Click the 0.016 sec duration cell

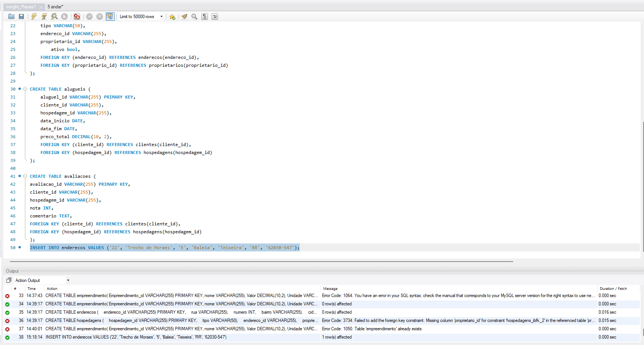pyautogui.click(x=607, y=312)
